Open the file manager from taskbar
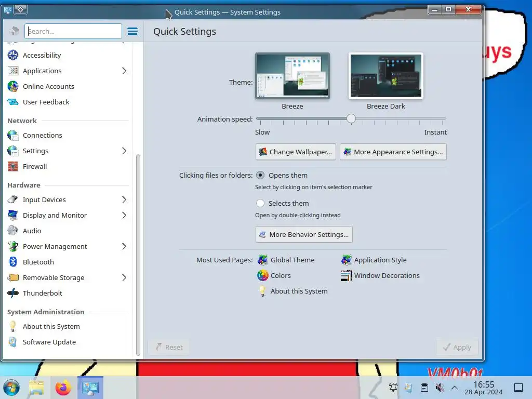 click(37, 388)
